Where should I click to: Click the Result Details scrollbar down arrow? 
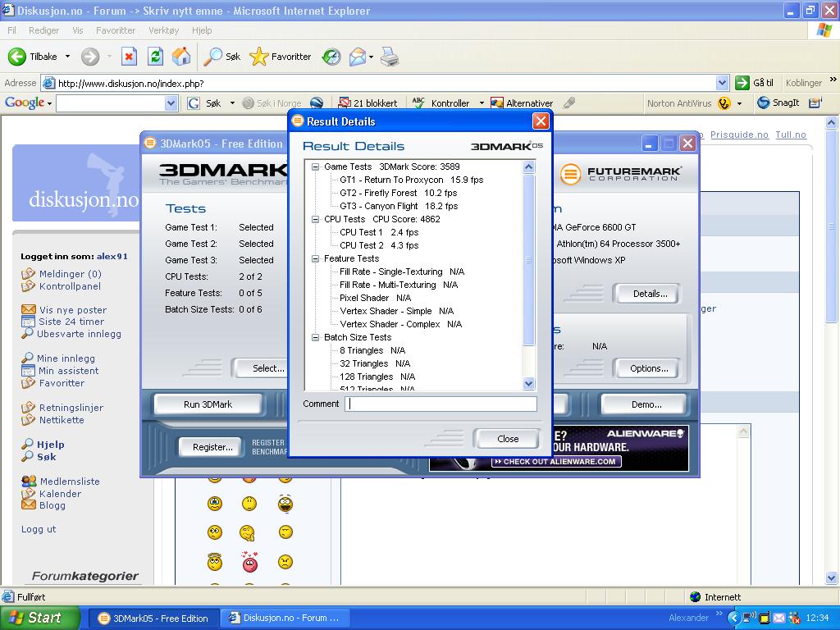[528, 384]
